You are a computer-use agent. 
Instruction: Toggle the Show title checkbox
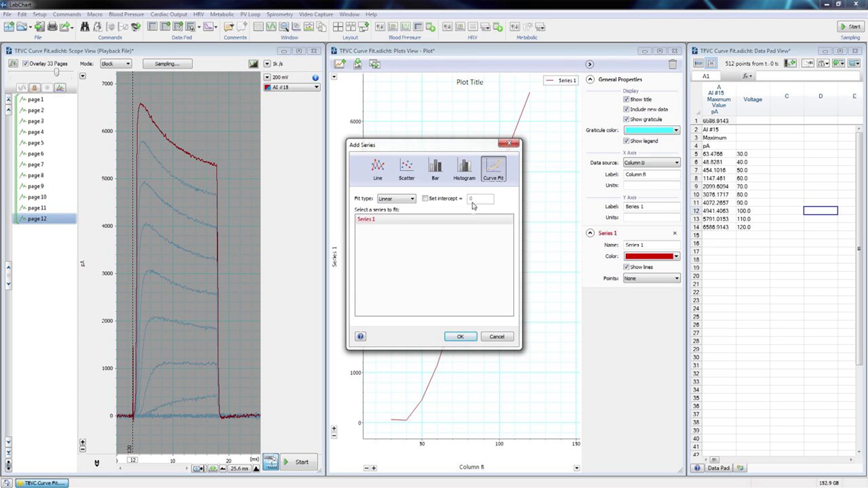[626, 99]
